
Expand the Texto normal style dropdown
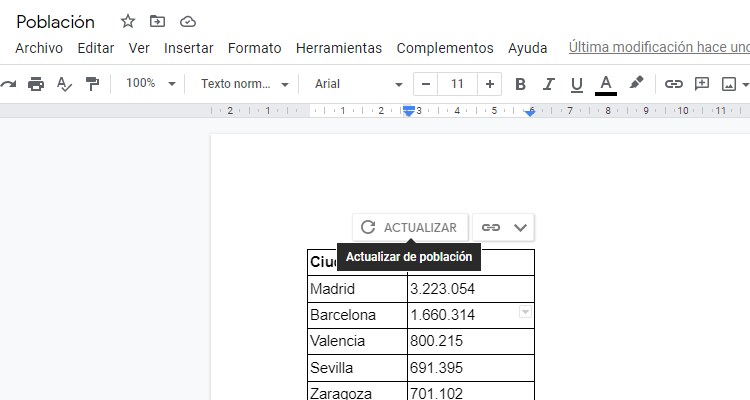click(244, 84)
